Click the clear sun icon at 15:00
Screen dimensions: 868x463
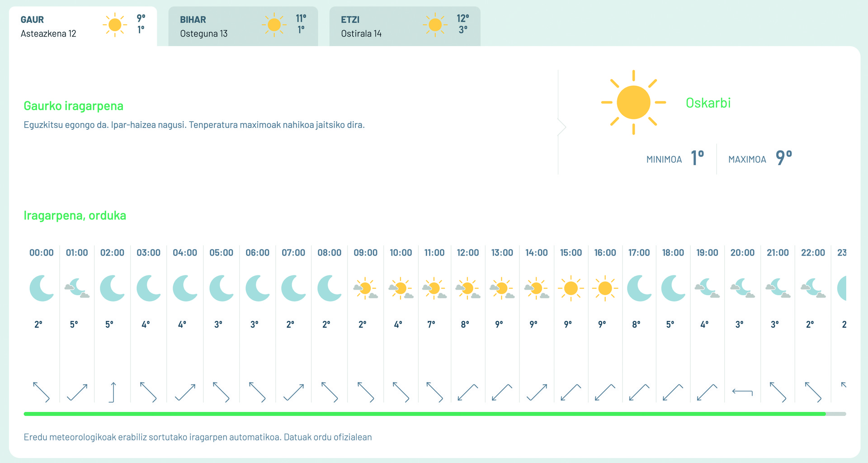point(571,288)
